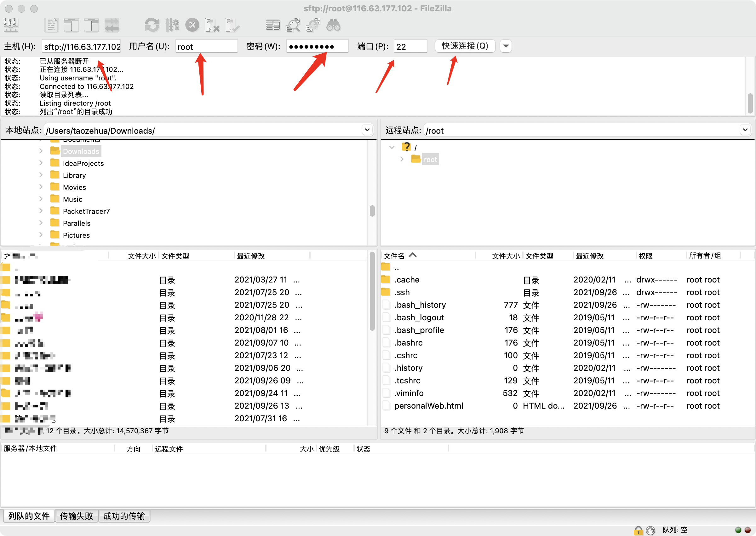The height and width of the screenshot is (536, 756).
Task: Expand the PacketTracer7 folder node
Action: 41,211
